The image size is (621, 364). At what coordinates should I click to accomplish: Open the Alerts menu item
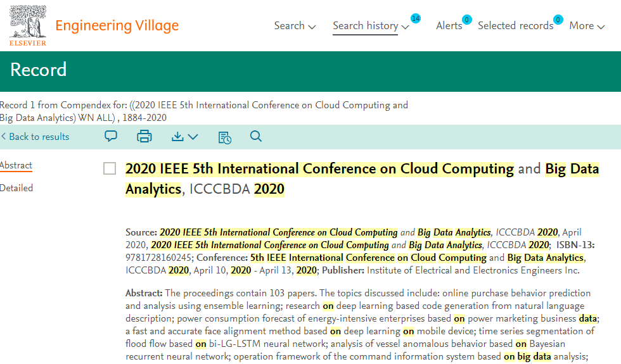coord(449,26)
